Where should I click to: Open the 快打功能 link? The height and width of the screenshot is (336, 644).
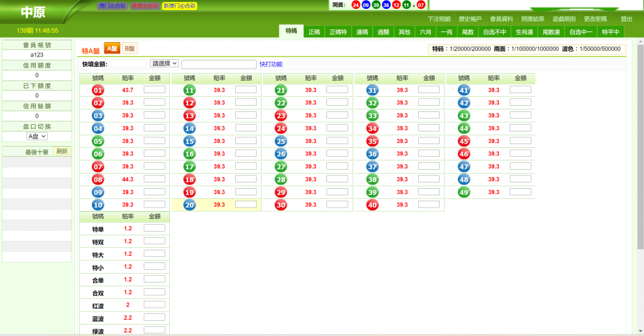tap(271, 64)
